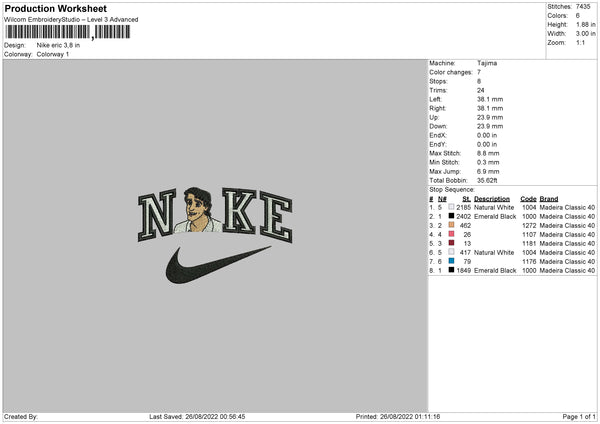600x424 pixels.
Task: Pick the white swatch in stop row 6
Action: coord(452,252)
